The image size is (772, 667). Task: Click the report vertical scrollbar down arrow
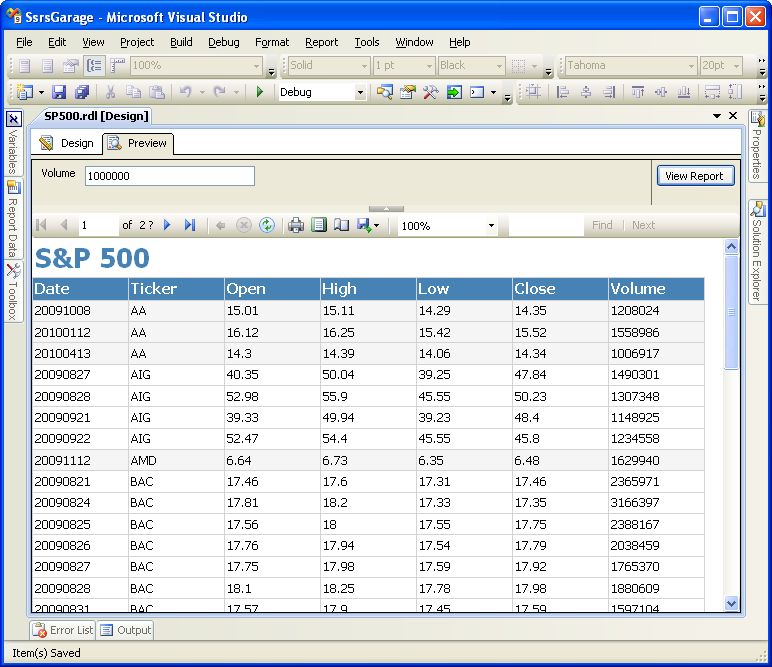tap(731, 603)
